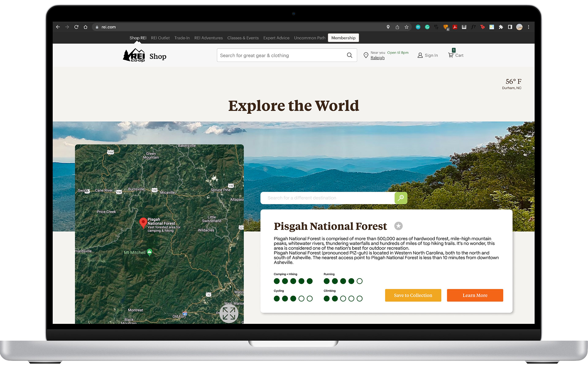Click the Montreat label on map
588x368 pixels.
[x=135, y=310]
